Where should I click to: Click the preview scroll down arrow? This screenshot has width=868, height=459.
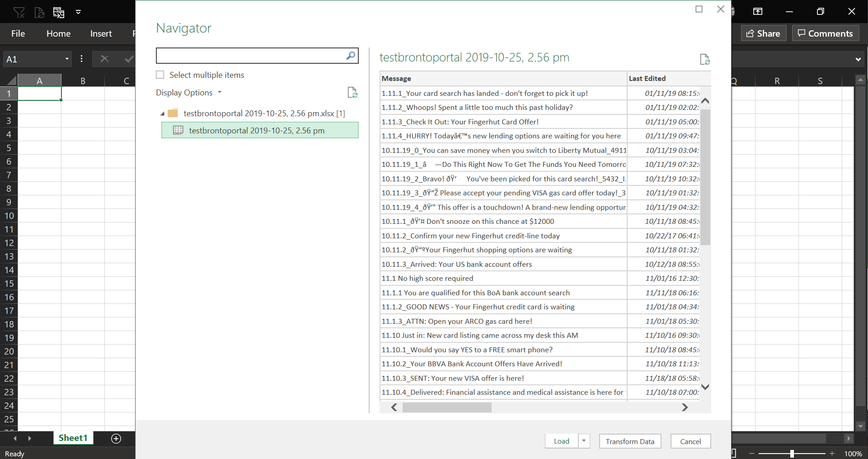click(x=705, y=387)
